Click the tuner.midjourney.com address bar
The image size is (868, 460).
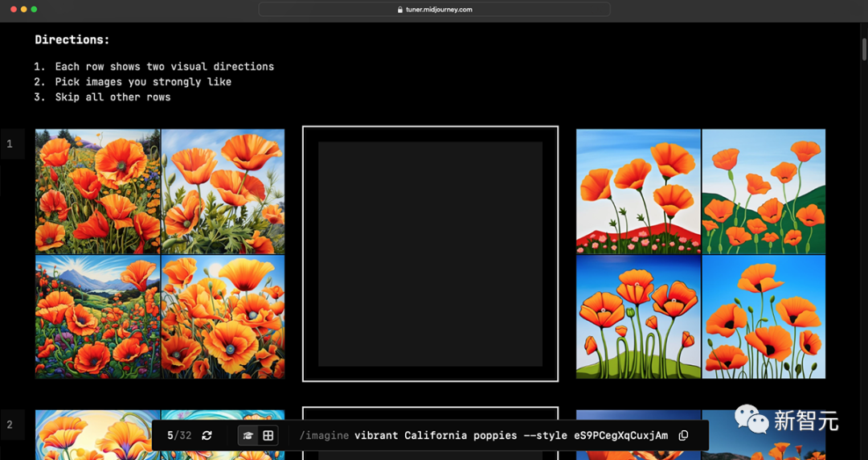pyautogui.click(x=434, y=10)
